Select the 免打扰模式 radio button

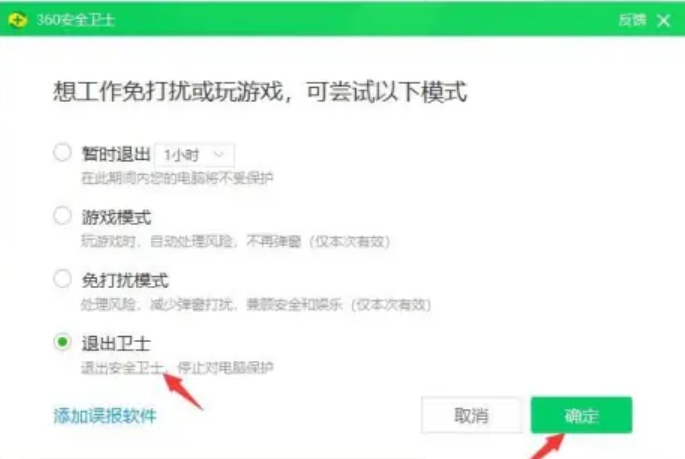(x=62, y=279)
